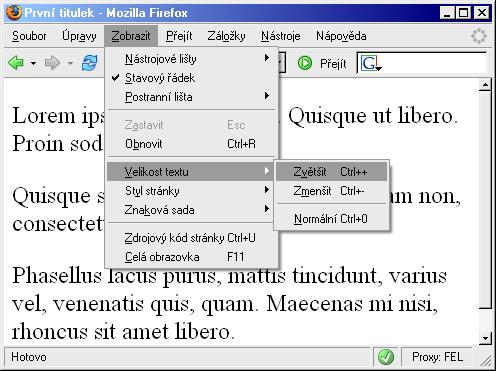
Task: Open the Přejít menu in menu bar
Action: click(179, 36)
